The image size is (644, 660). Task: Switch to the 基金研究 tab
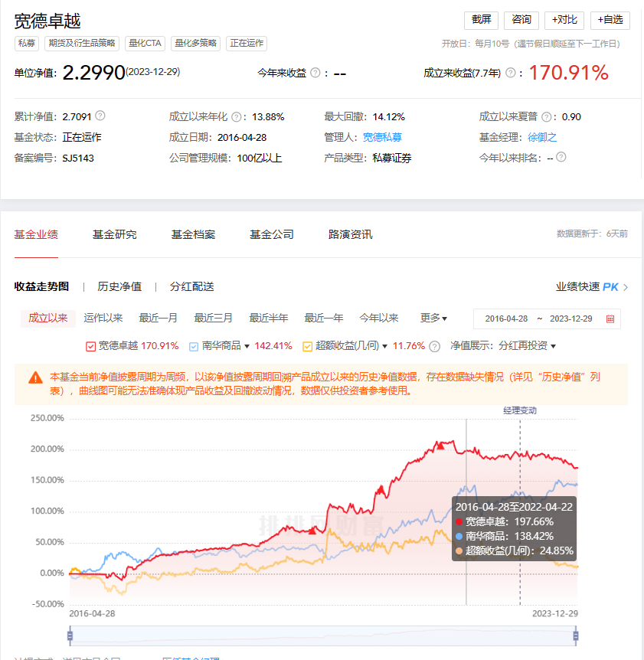click(115, 234)
